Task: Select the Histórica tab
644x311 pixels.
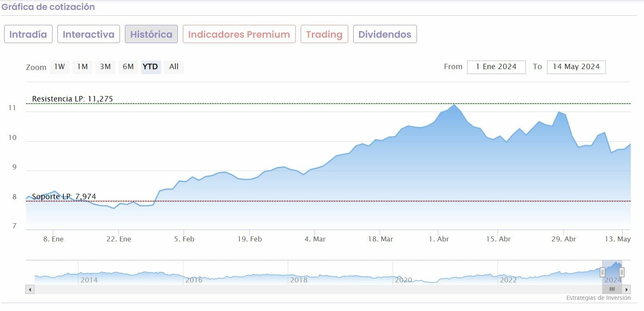Action: point(151,34)
